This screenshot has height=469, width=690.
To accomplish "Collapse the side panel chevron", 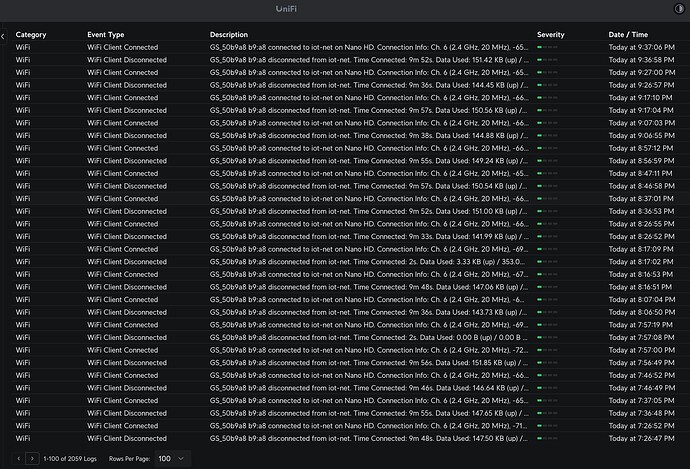I will (x=3, y=37).
